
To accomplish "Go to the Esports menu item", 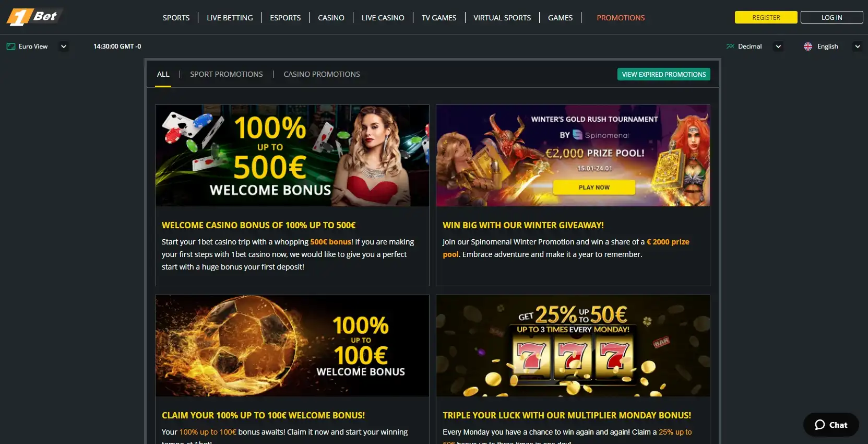I will pyautogui.click(x=285, y=18).
